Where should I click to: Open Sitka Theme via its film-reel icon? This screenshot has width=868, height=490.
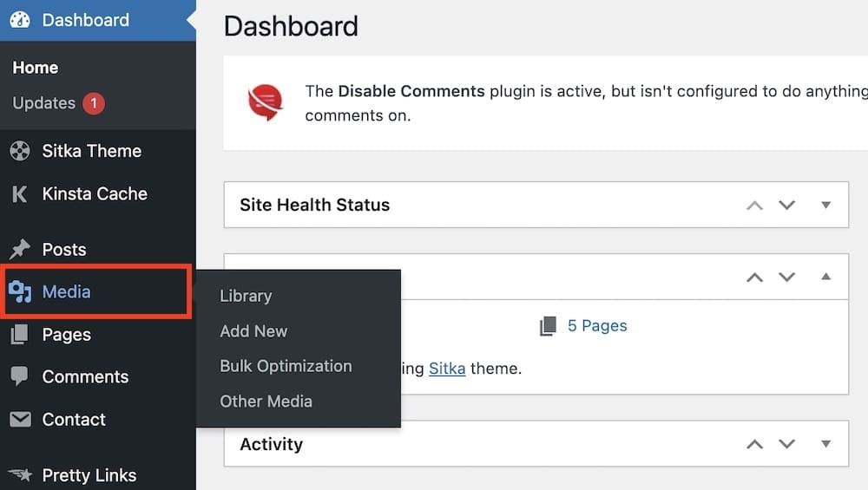tap(20, 151)
